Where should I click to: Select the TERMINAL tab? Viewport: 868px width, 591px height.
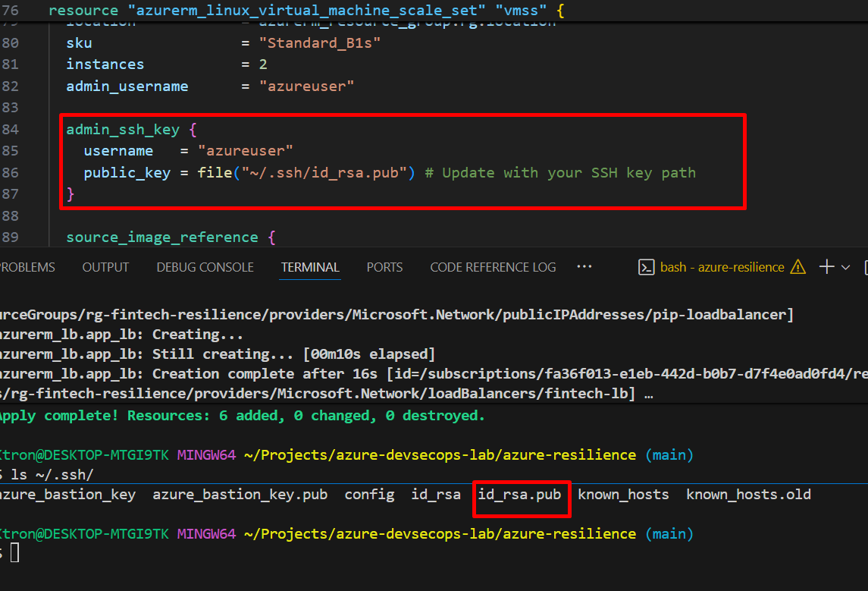(310, 267)
